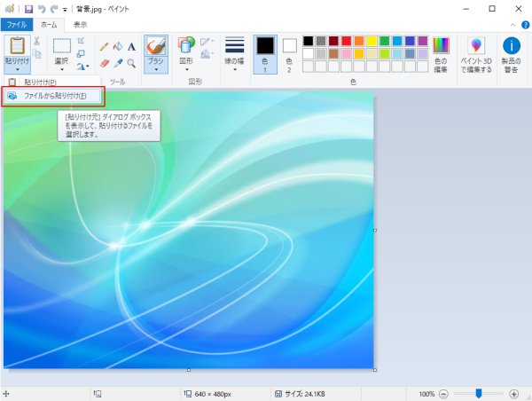Click the Brush tool icon
The height and width of the screenshot is (401, 532).
(x=156, y=46)
